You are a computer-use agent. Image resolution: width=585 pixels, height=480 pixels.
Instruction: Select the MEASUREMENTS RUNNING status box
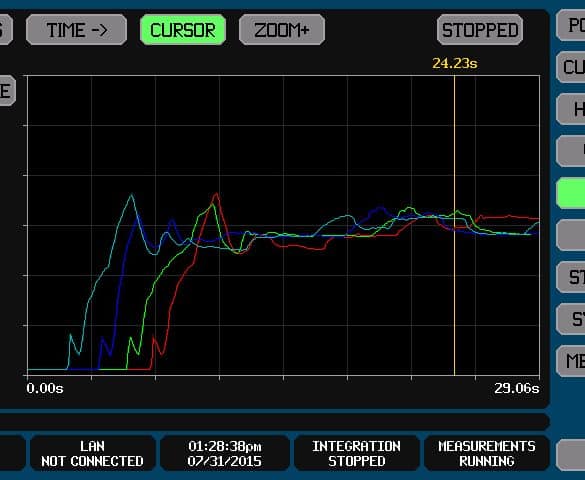(487, 453)
